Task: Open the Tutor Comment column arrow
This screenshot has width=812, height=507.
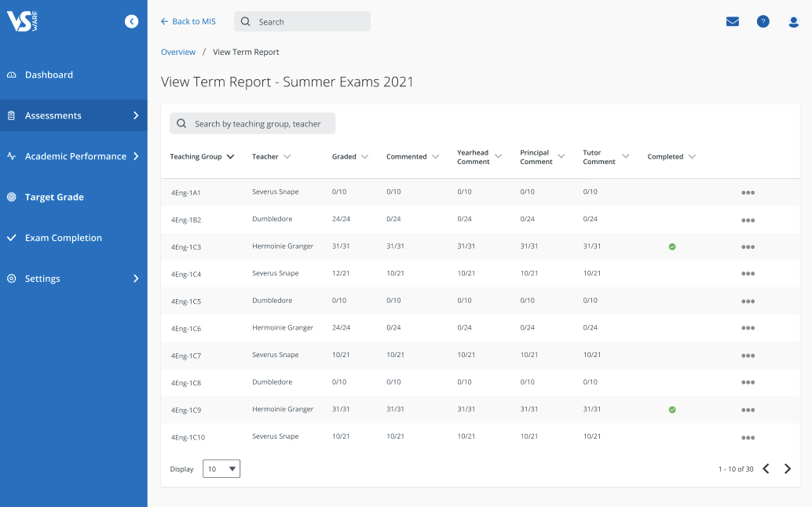Action: (626, 156)
